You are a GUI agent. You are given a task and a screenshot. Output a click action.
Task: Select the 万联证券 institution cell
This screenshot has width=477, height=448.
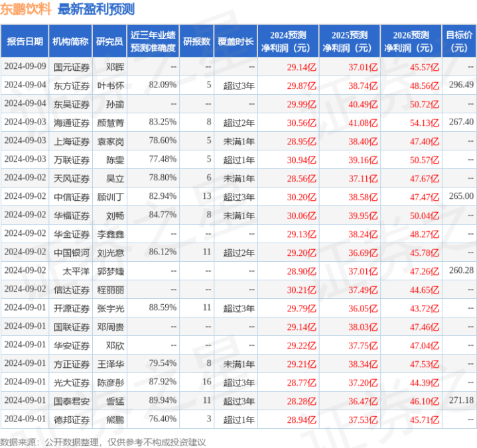pyautogui.click(x=72, y=160)
